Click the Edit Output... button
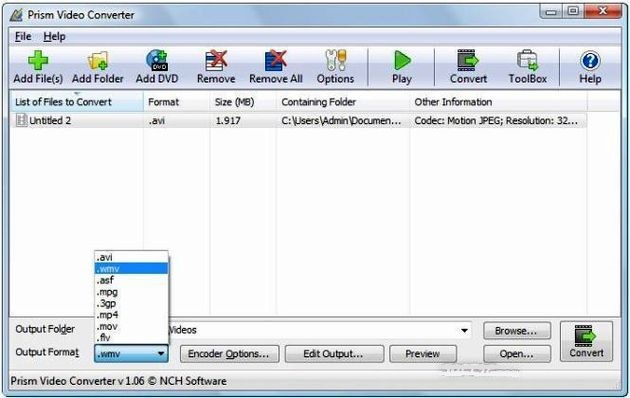630x398 pixels. click(334, 354)
